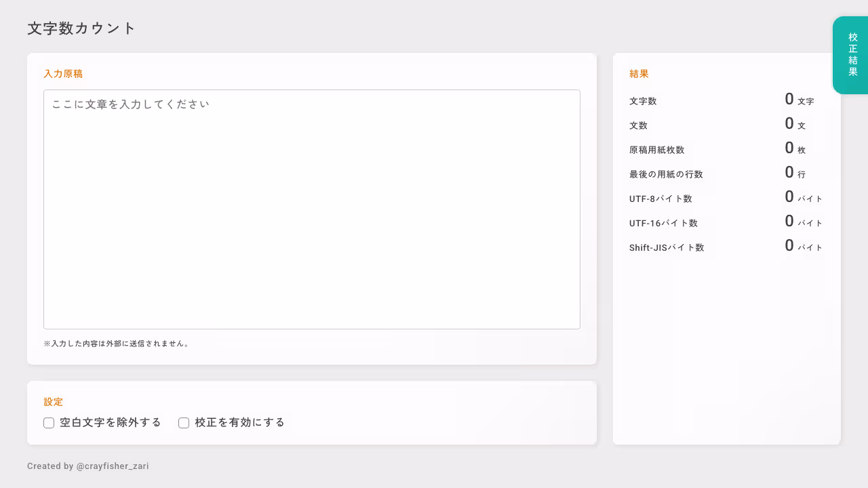The width and height of the screenshot is (868, 488).
Task: Click the 文字 unit label beside the count
Action: pyautogui.click(x=806, y=101)
